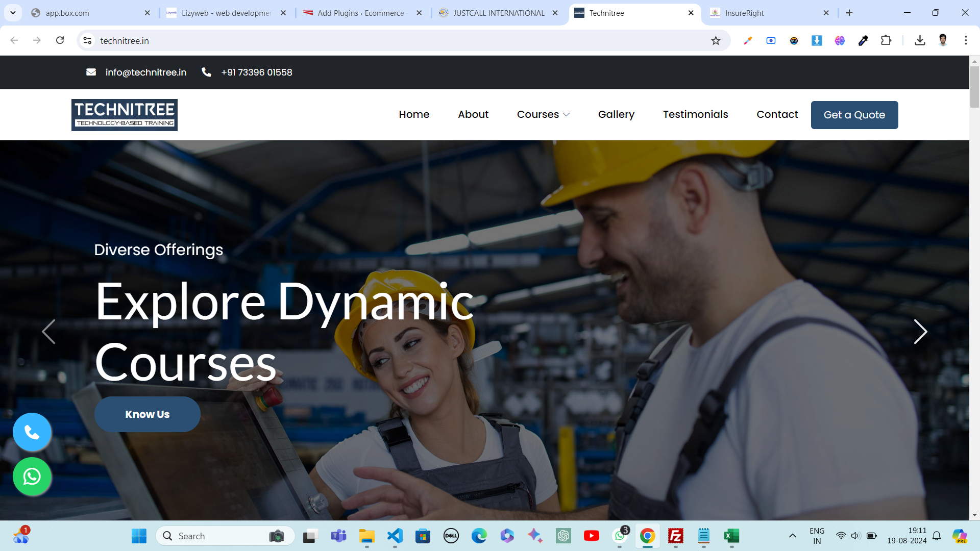Click the Windows taskbar Search box

[x=225, y=536]
